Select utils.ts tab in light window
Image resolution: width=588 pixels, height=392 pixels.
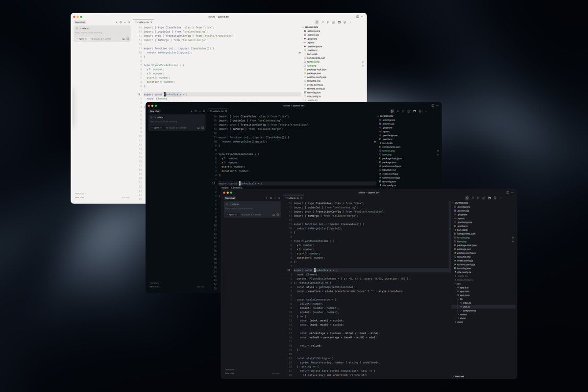tap(143, 22)
